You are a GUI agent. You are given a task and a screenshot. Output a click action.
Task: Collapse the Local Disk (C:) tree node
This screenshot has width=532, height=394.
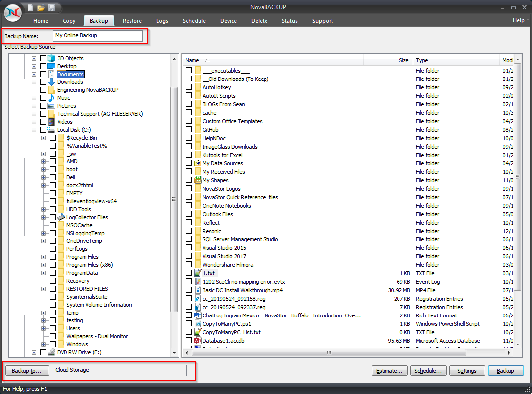coord(34,130)
